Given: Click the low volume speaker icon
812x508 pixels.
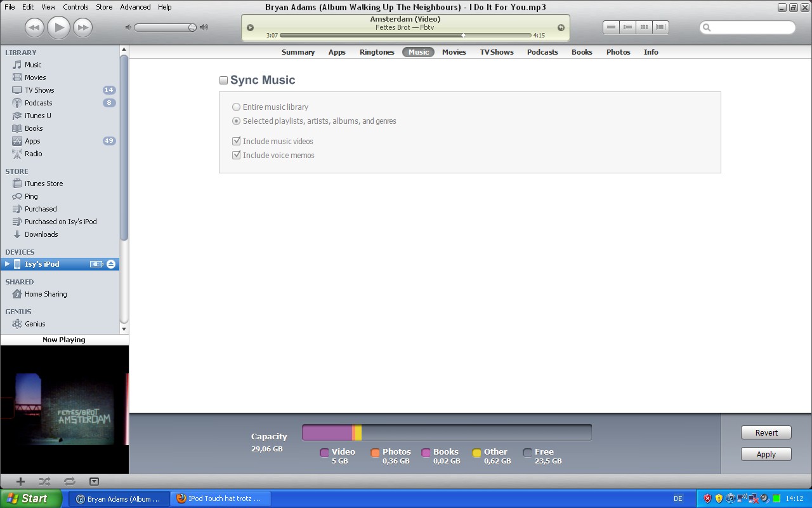Looking at the screenshot, I should (128, 27).
